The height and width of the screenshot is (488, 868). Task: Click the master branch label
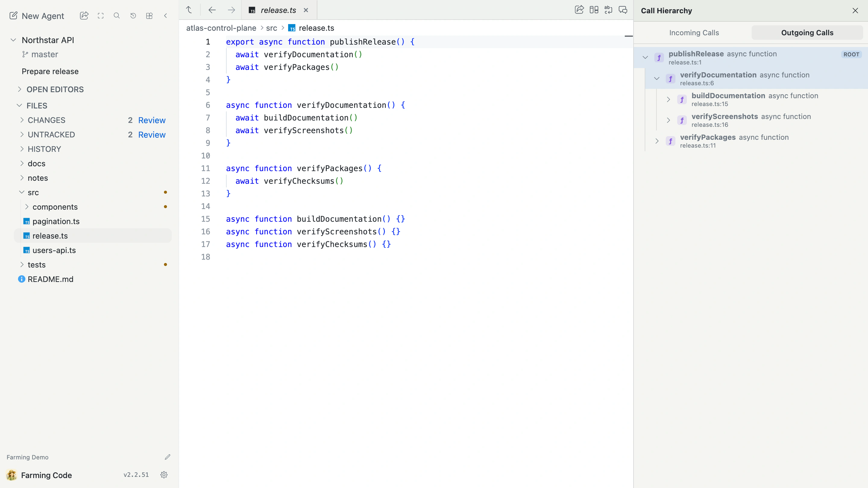point(45,54)
